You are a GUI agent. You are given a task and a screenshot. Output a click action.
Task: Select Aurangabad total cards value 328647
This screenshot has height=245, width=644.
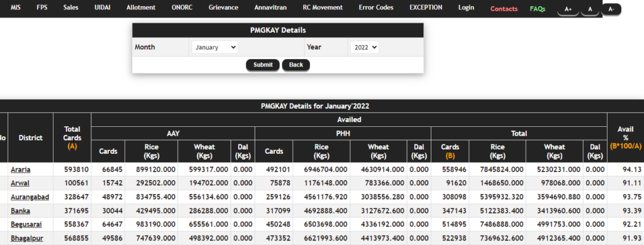coord(76,197)
